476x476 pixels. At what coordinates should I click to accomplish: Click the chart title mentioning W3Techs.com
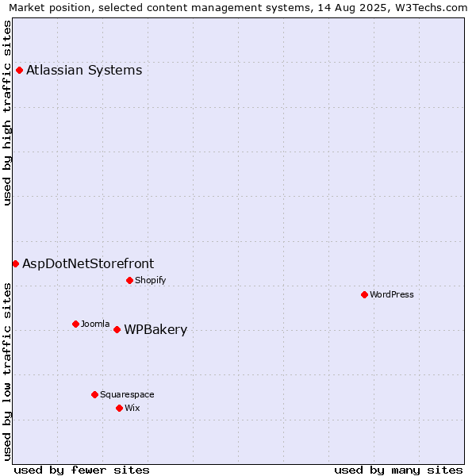click(x=238, y=8)
